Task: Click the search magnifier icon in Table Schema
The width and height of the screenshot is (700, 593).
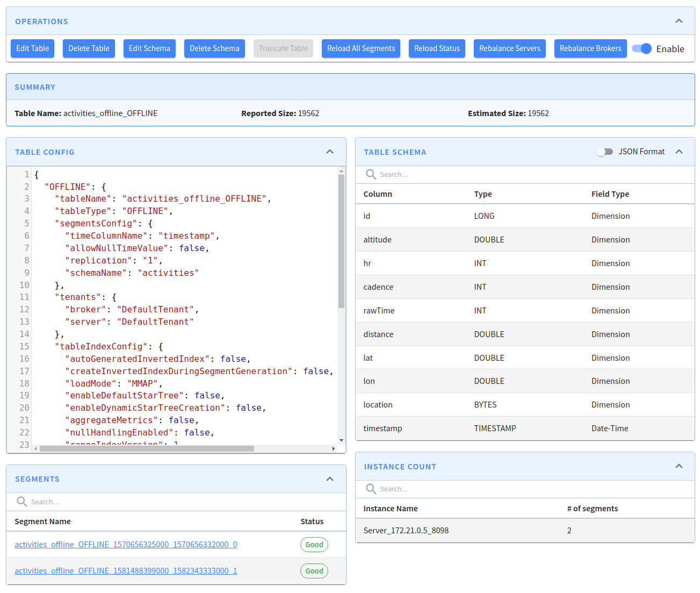Action: (x=371, y=174)
